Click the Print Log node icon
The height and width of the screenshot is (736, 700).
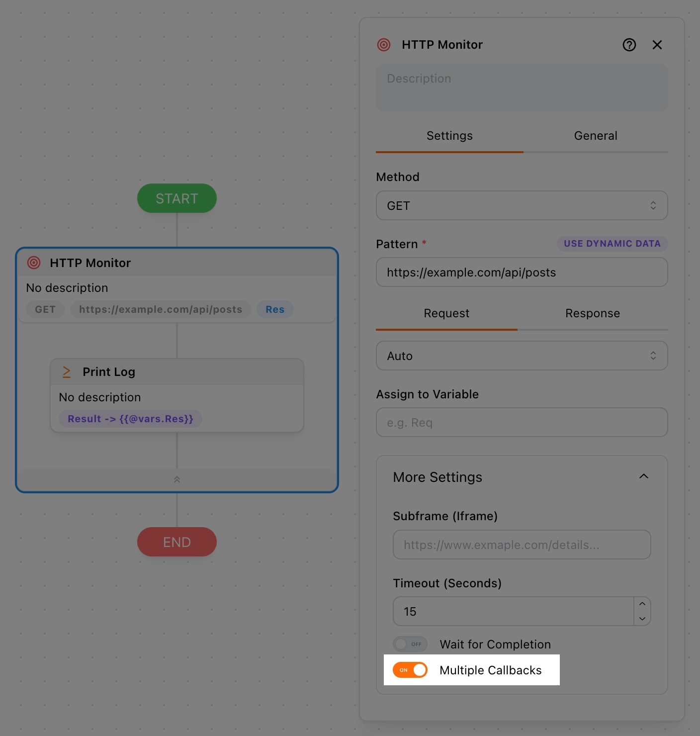[x=67, y=372]
